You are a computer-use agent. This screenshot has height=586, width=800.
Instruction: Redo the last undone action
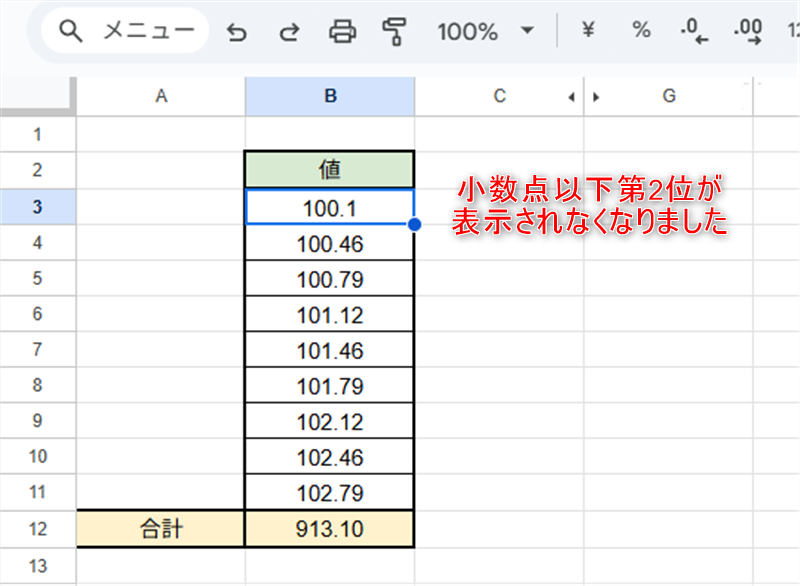coord(289,32)
